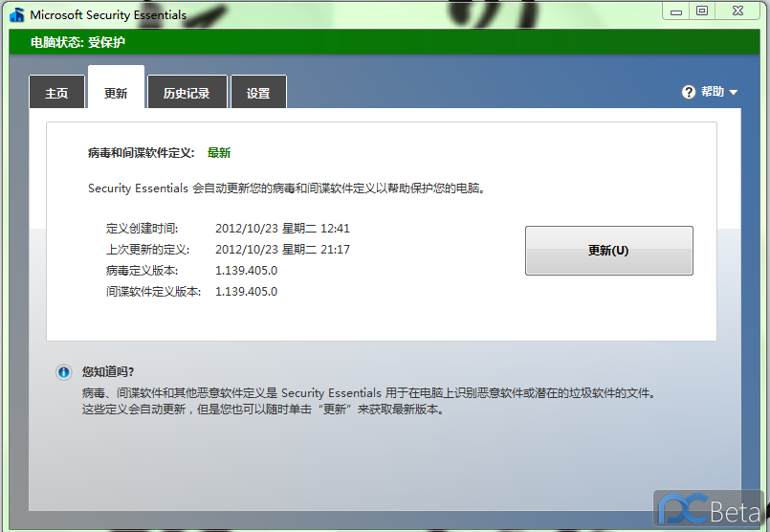Open the 主页 tab
Image resolution: width=770 pixels, height=532 pixels.
pos(56,92)
